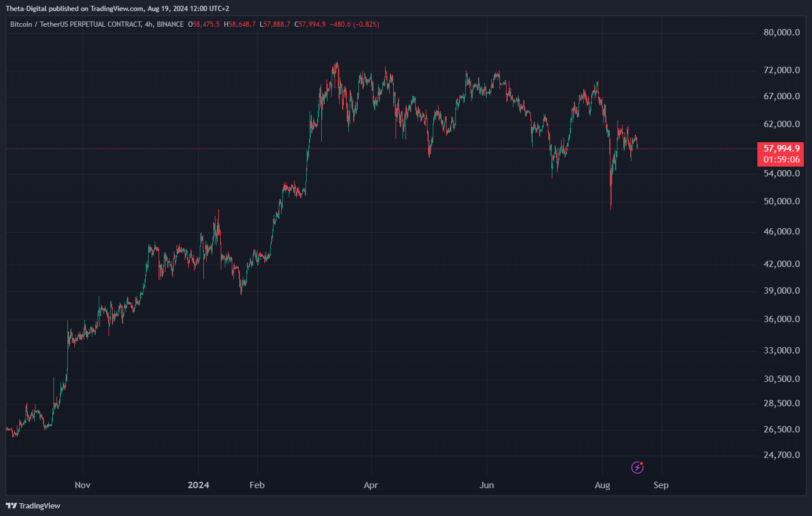The image size is (812, 516).
Task: Click the 36,000.0 price axis label
Action: [782, 319]
